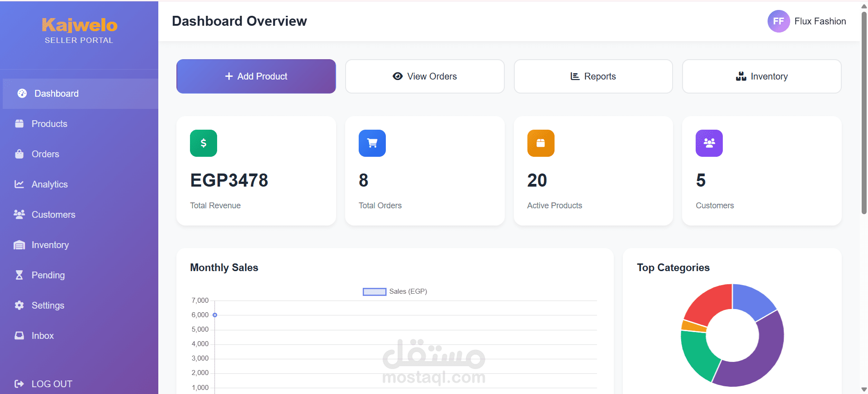Go to the Orders page
The height and width of the screenshot is (394, 868).
(x=79, y=154)
